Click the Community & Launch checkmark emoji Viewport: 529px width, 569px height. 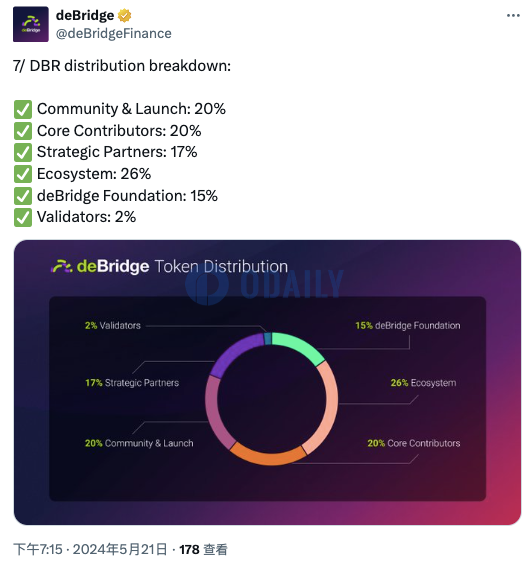tap(23, 109)
